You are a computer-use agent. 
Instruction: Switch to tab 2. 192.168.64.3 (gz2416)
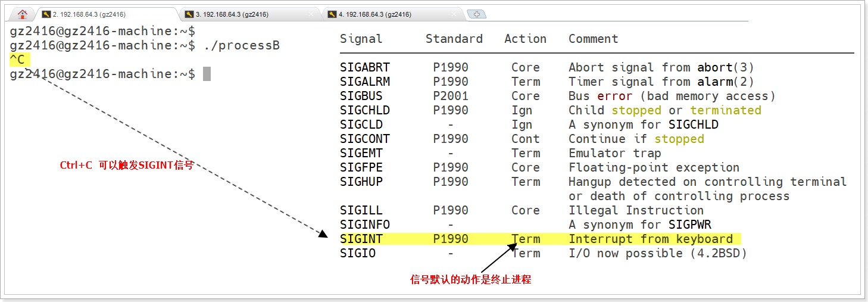tap(89, 14)
